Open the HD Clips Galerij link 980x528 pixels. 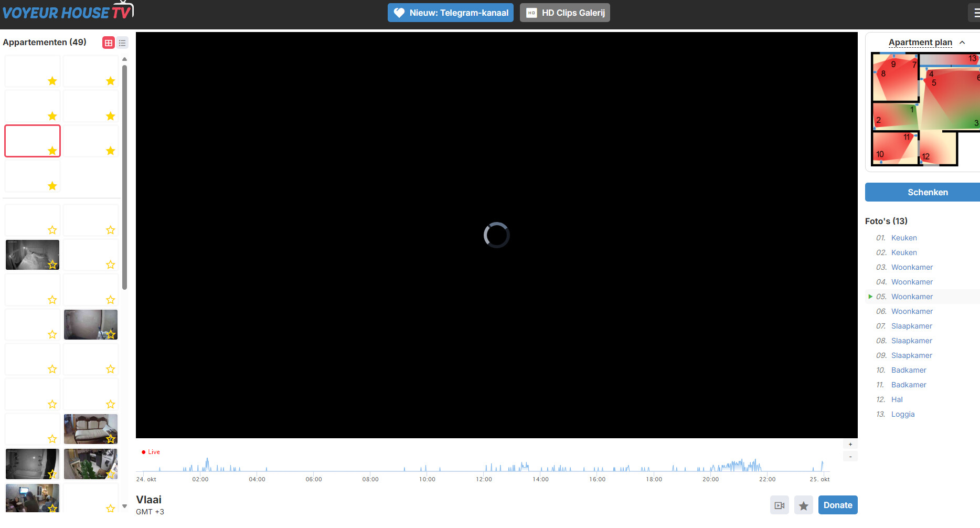coord(564,13)
